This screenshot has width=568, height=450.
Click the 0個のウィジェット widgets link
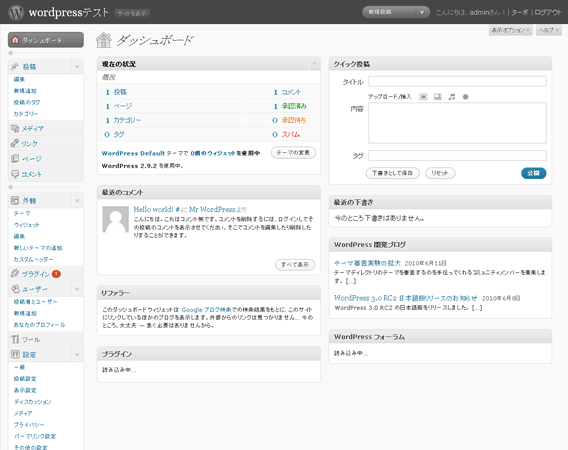[213, 153]
